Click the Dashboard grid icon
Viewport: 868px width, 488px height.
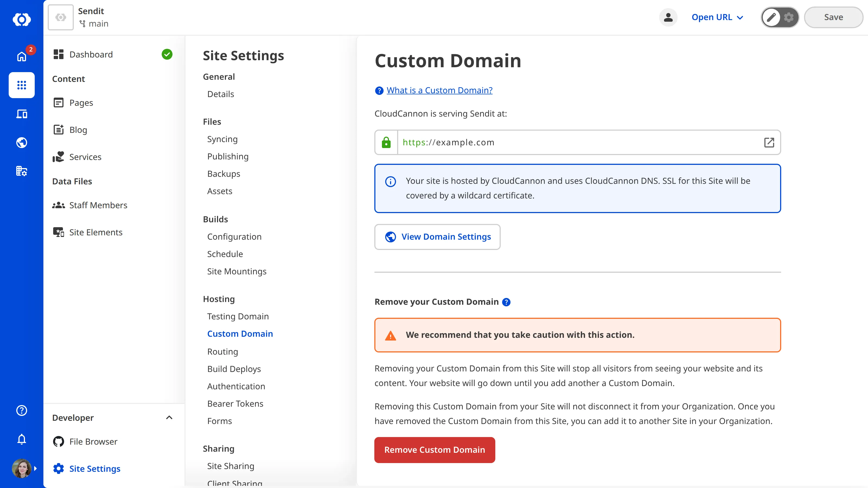coord(58,54)
